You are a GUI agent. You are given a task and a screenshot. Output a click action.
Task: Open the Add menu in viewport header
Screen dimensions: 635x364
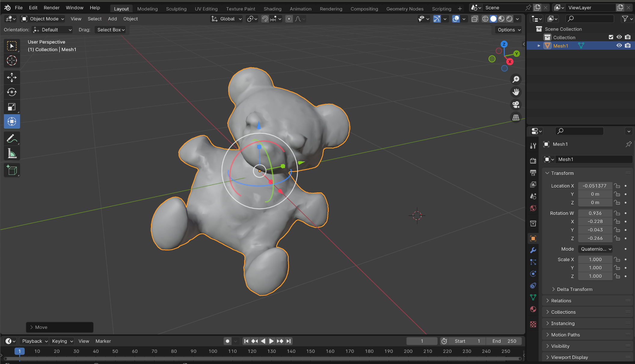coord(112,19)
